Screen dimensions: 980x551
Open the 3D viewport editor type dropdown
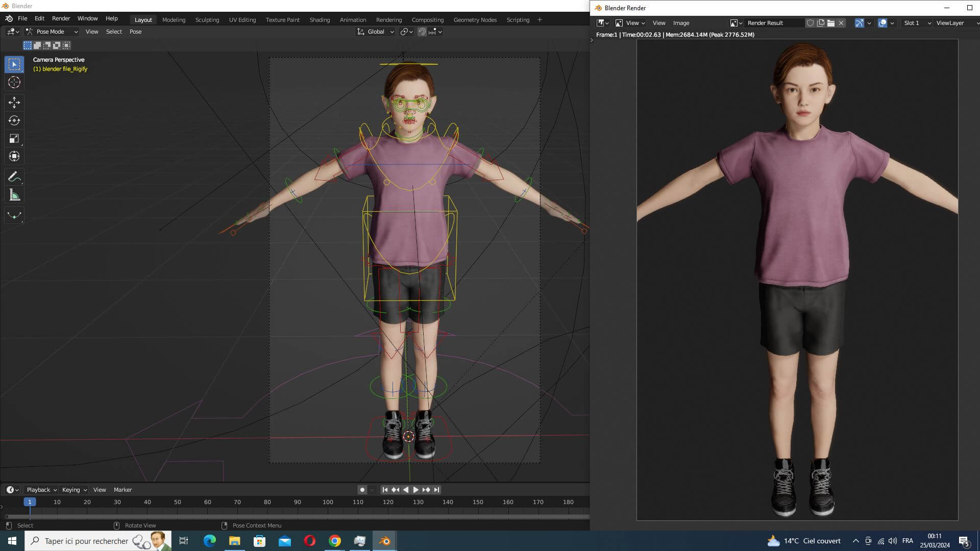pos(13,32)
